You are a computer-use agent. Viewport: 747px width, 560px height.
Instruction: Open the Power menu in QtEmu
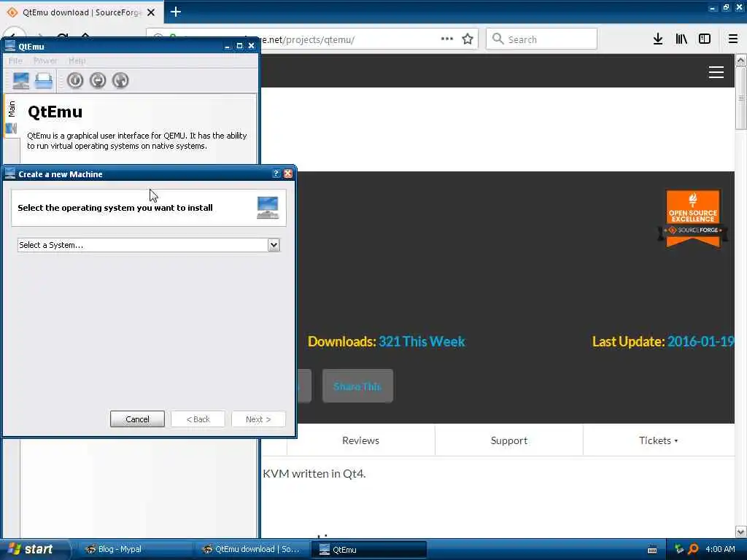click(45, 61)
